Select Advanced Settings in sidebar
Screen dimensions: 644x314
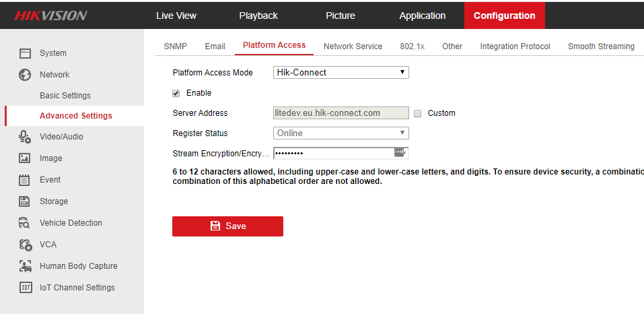point(76,116)
